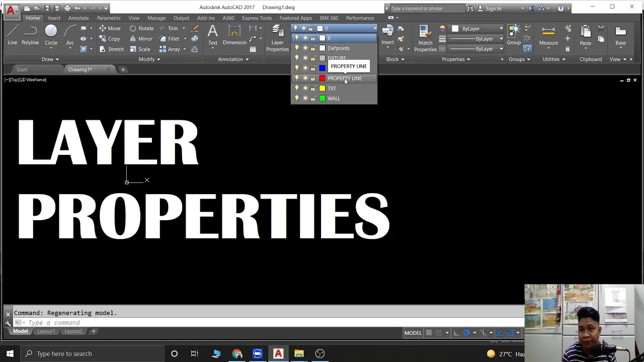Click the MODEL space button
Screen dimensions: 644x362
tap(413, 333)
